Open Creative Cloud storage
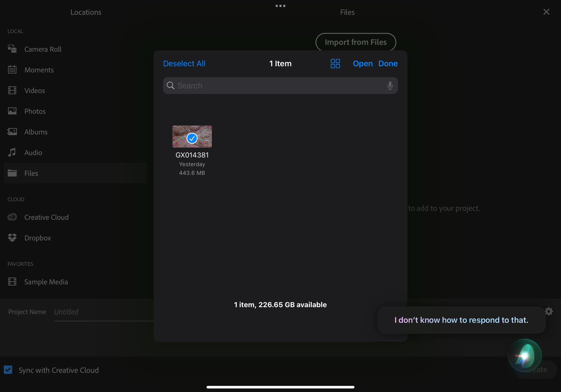Viewport: 561px width, 392px height. [x=46, y=217]
